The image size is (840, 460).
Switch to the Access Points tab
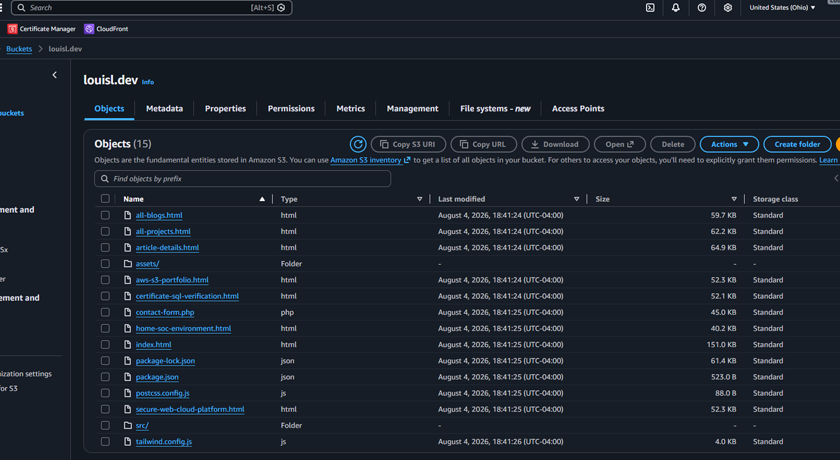[x=578, y=108]
